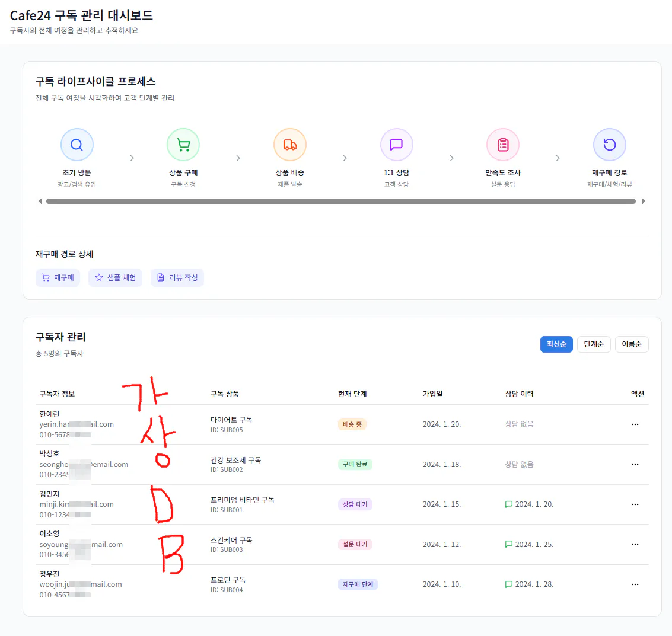This screenshot has height=636, width=672.
Task: Click the chat icon beside 정우진's 2024.1.28 consultation
Action: point(508,584)
